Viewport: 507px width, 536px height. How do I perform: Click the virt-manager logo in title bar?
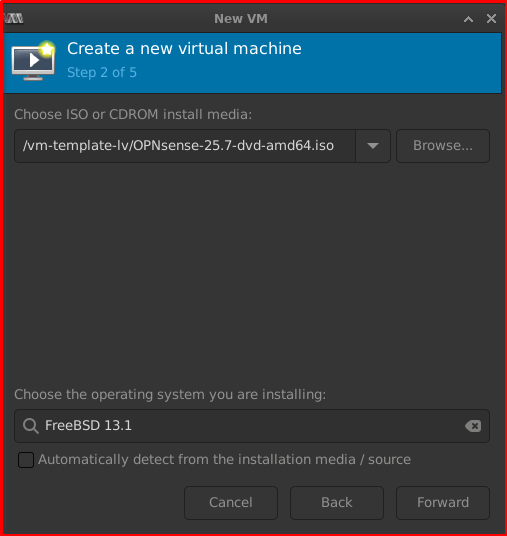pyautogui.click(x=14, y=18)
